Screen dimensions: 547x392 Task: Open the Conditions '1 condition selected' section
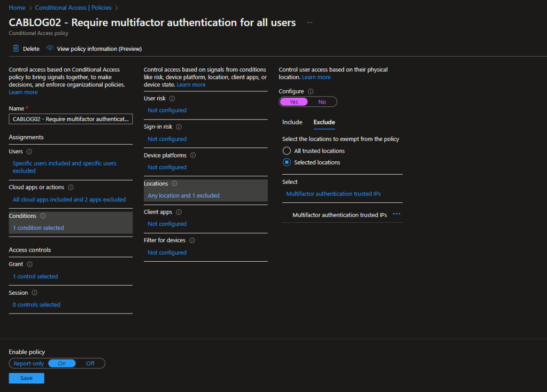click(x=38, y=228)
